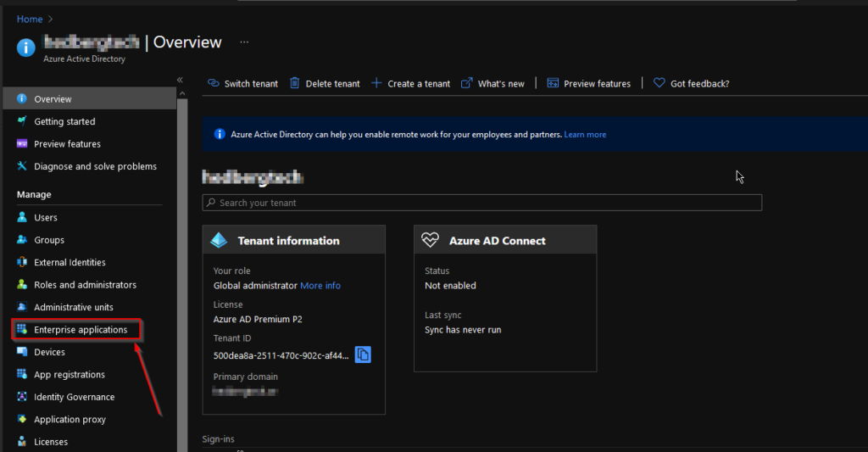Click the Overview icon in sidebar
This screenshot has height=452, width=868.
point(21,98)
